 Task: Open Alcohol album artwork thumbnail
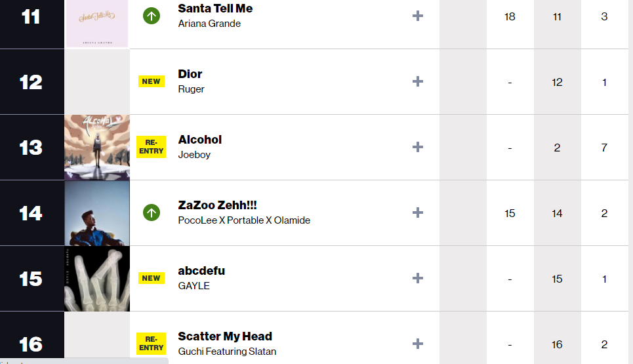click(x=97, y=147)
